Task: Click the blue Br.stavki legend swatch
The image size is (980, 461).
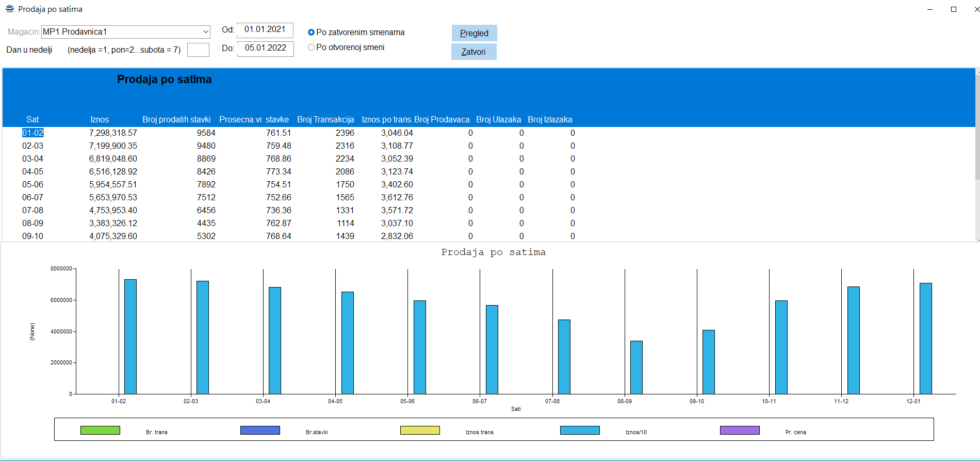Action: (x=260, y=431)
